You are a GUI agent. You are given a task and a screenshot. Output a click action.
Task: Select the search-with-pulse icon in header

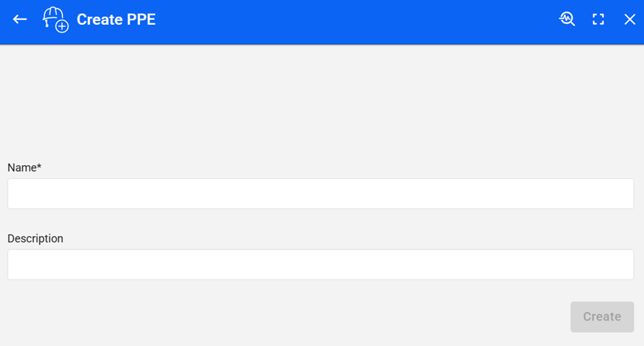tap(567, 19)
